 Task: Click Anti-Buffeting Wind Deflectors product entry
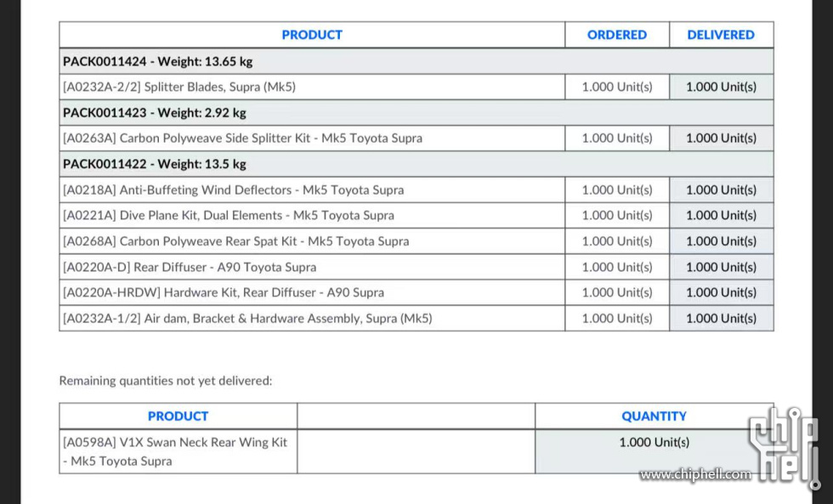click(x=233, y=190)
